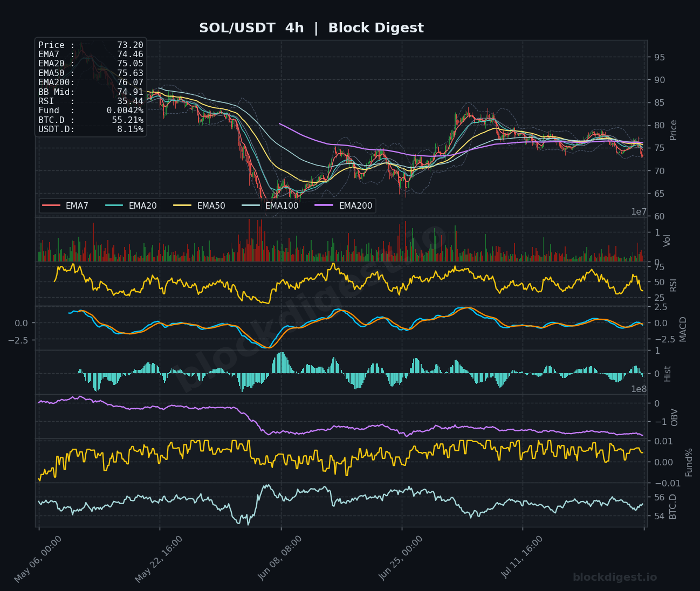Click the 90 price axis tick
The height and width of the screenshot is (591, 700).
pos(659,80)
